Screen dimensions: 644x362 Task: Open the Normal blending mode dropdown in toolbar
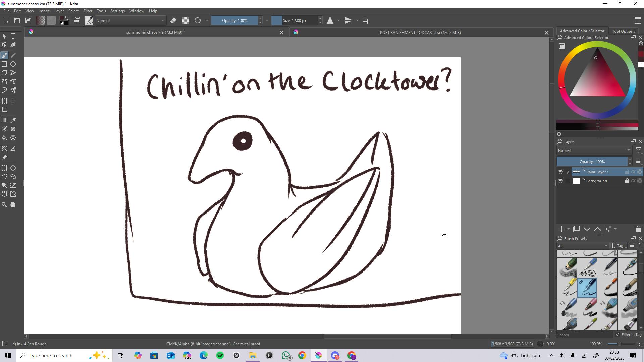pyautogui.click(x=130, y=21)
